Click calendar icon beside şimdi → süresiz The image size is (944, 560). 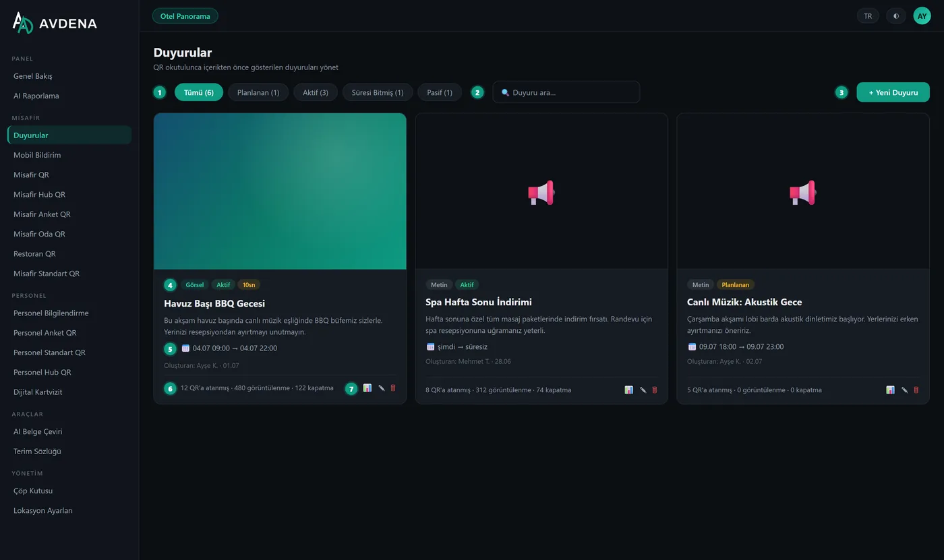point(431,347)
